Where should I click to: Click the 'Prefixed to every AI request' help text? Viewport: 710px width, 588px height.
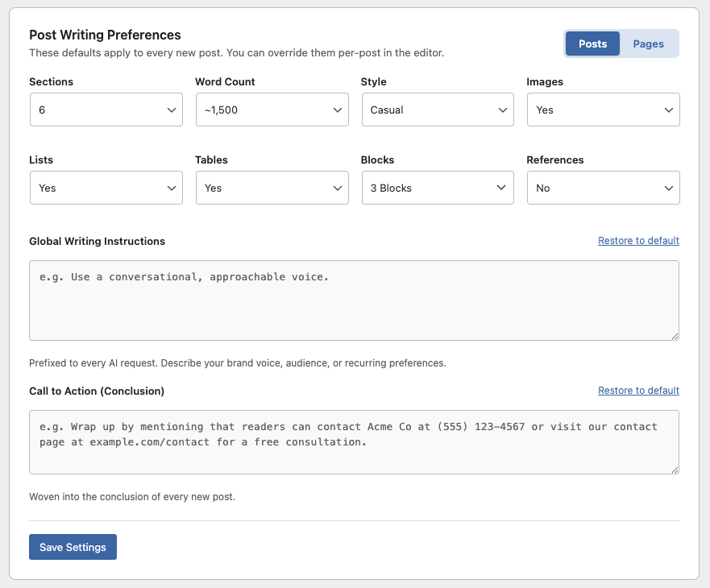point(238,363)
